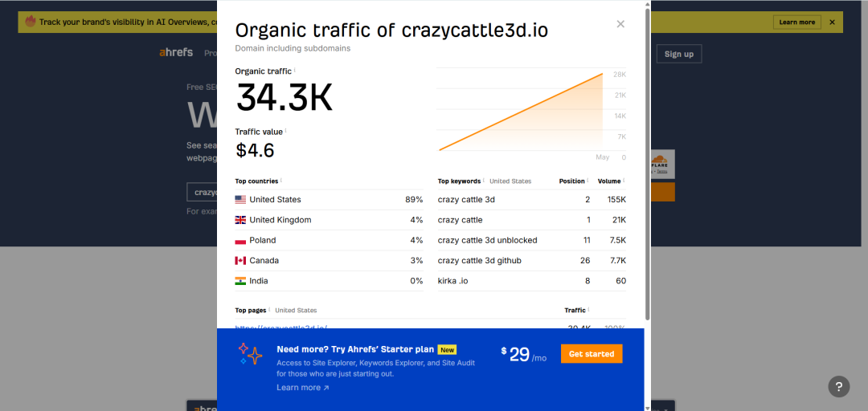This screenshot has height=411, width=868.
Task: Click Poland country name
Action: (262, 241)
